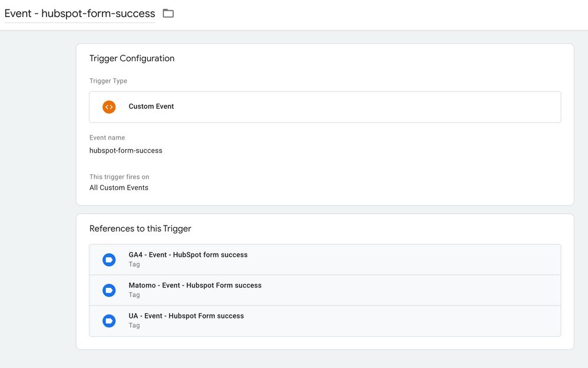
Task: Click the UA tag's blue icon
Action: coord(109,321)
